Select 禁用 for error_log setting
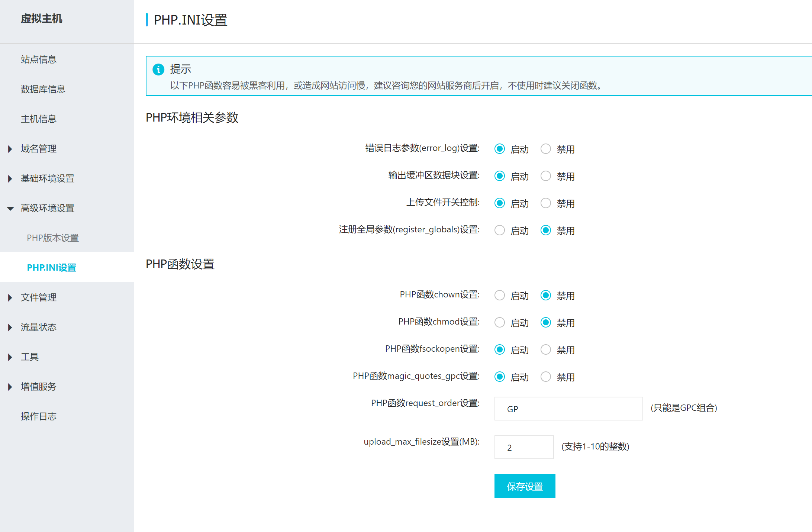812x532 pixels. (546, 149)
